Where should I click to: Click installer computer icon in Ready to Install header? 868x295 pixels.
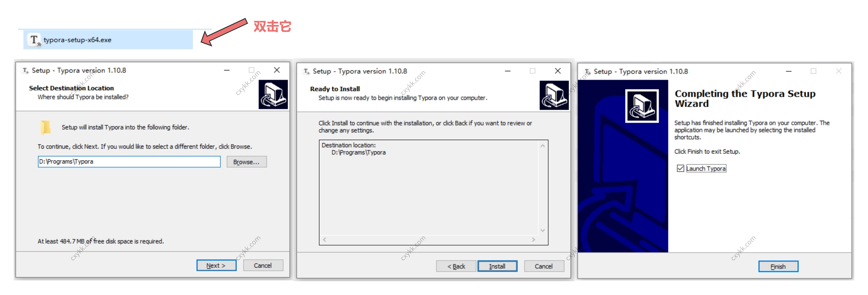(x=554, y=95)
